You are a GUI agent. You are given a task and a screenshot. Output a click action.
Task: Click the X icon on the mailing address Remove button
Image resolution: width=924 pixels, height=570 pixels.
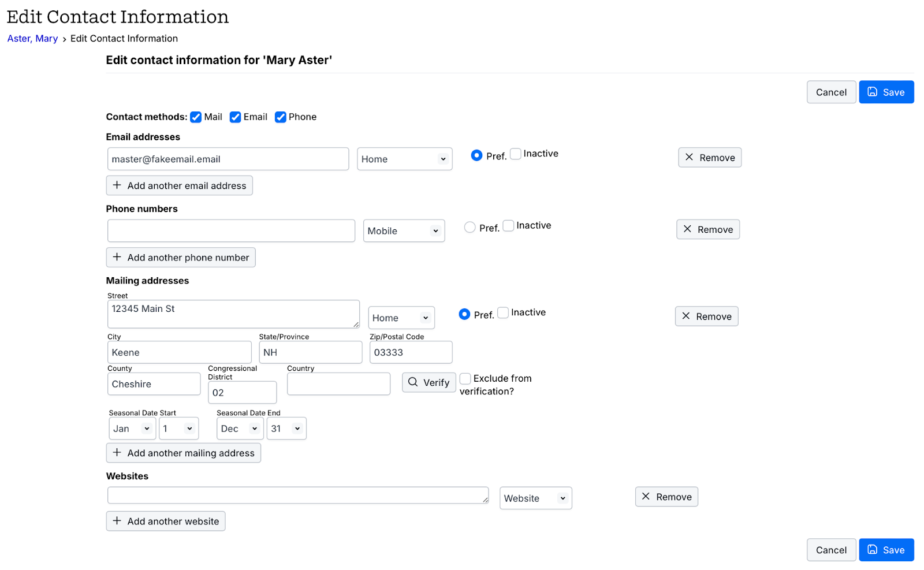click(x=685, y=316)
